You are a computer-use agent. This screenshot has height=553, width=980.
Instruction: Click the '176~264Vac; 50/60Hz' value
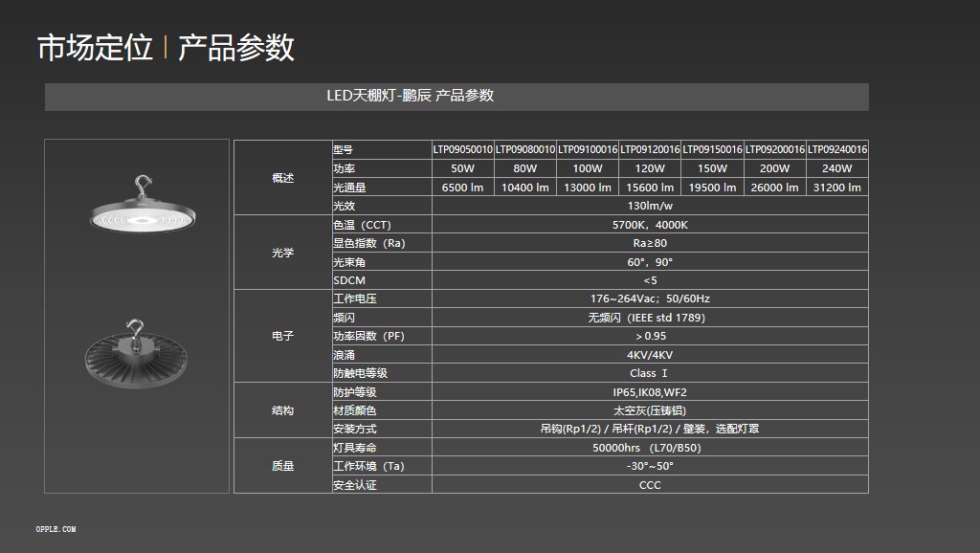pyautogui.click(x=650, y=299)
